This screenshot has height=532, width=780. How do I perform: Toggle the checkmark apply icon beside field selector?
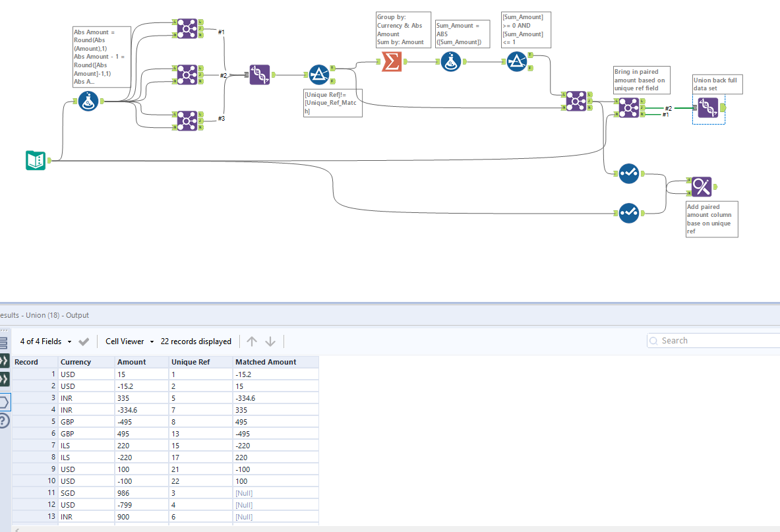click(84, 341)
